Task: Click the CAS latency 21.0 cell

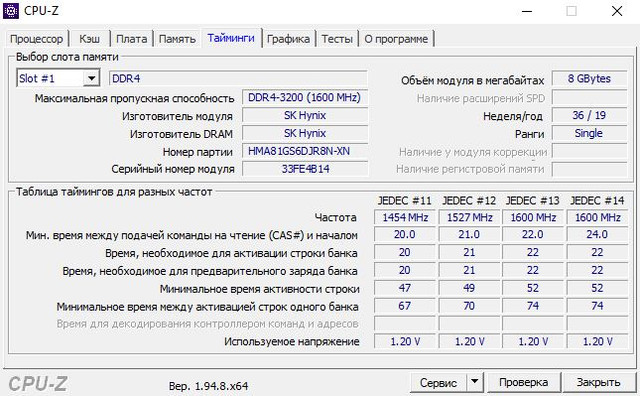Action: [x=469, y=235]
